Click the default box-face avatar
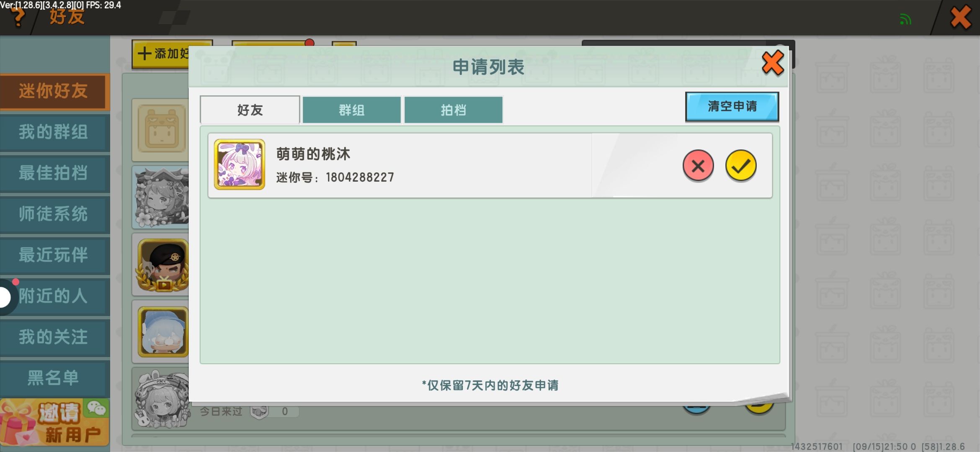The width and height of the screenshot is (980, 452). [x=161, y=128]
